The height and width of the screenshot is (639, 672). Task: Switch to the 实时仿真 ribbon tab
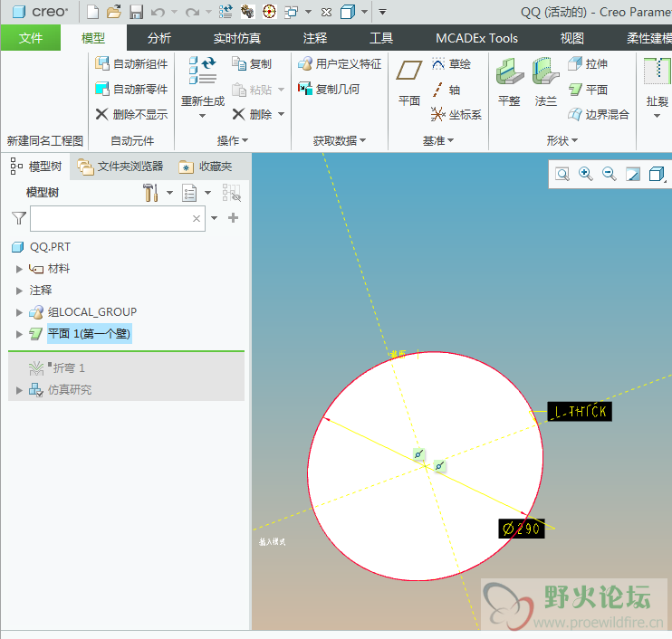coord(237,38)
